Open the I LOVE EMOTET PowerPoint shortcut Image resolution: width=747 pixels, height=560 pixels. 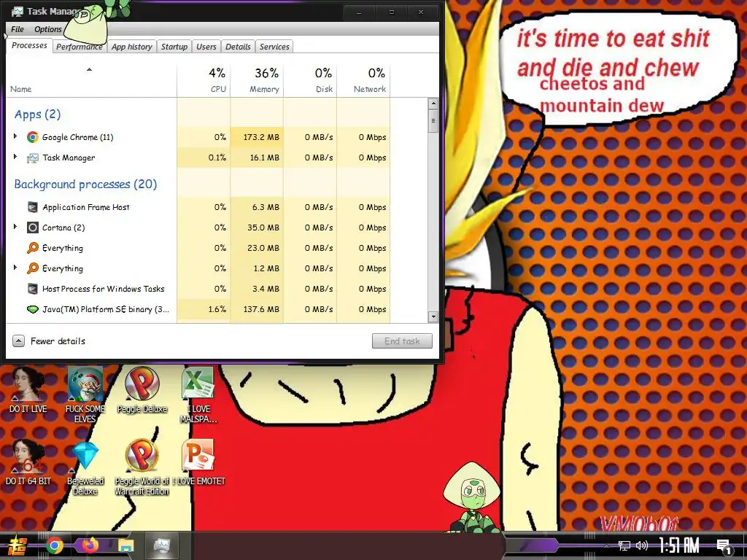pyautogui.click(x=198, y=462)
